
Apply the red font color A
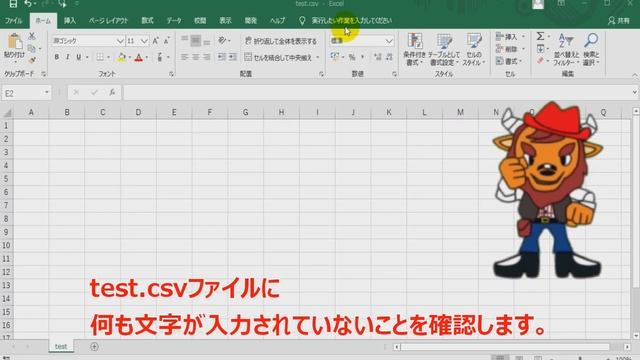(139, 58)
